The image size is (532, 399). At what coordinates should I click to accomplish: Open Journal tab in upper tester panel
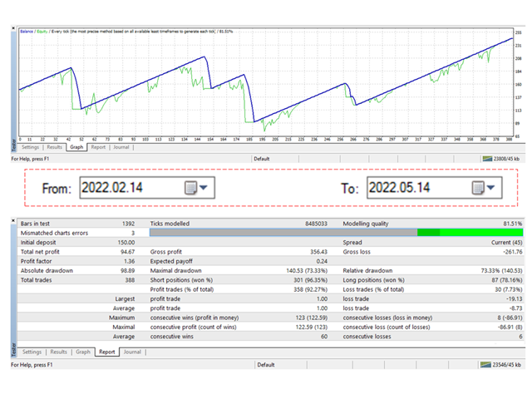pos(121,147)
